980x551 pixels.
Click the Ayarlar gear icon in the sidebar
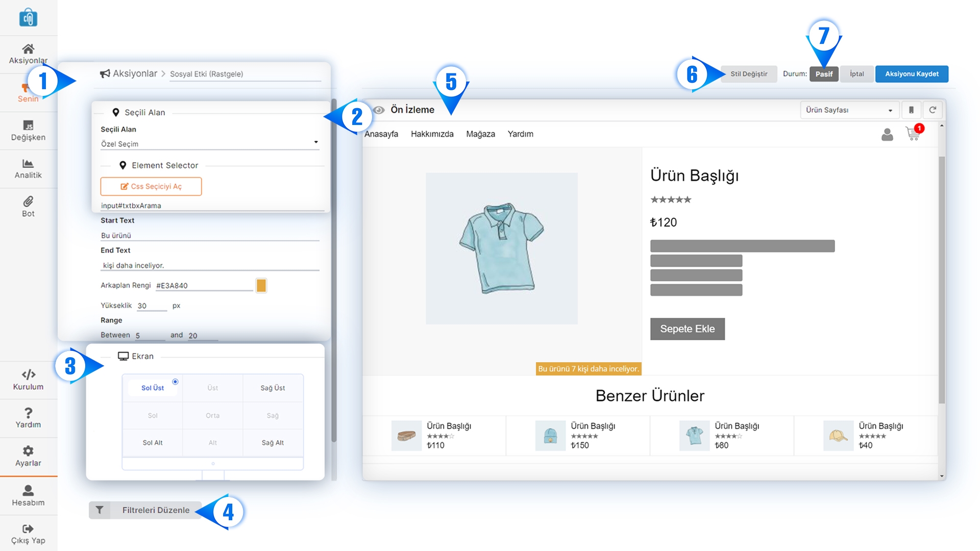(x=28, y=451)
